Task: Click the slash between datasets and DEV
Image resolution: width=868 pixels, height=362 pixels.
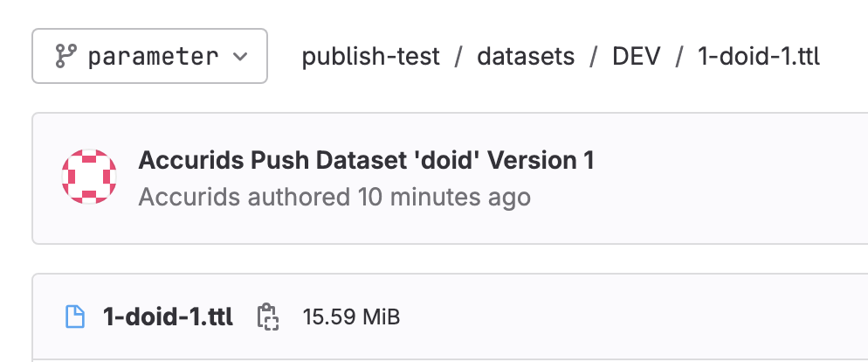Action: (x=594, y=57)
